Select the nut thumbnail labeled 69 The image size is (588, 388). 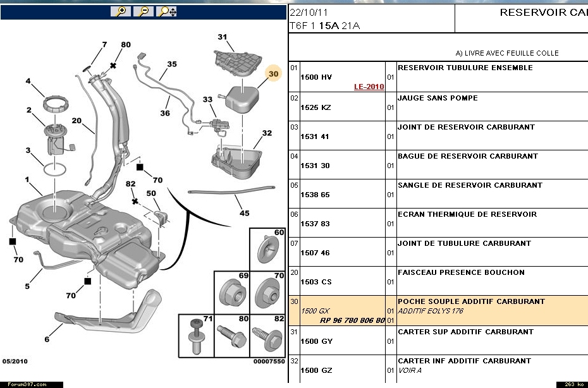tap(231, 293)
